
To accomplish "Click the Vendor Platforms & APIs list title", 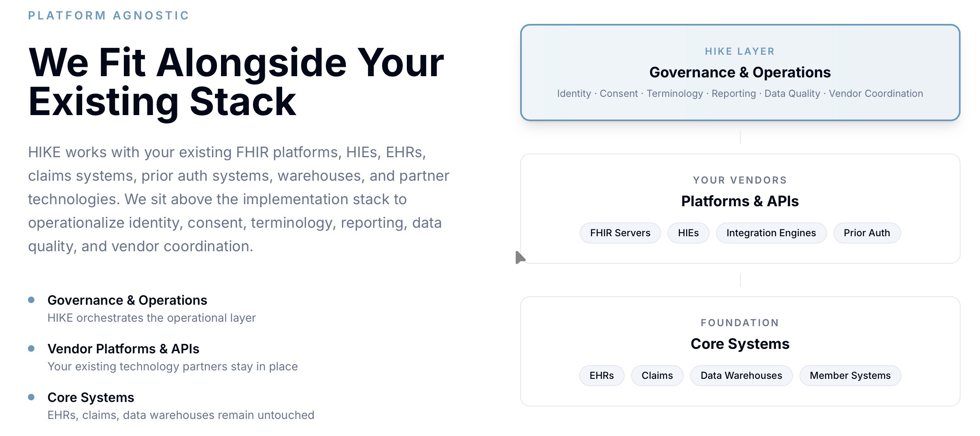I will [123, 349].
